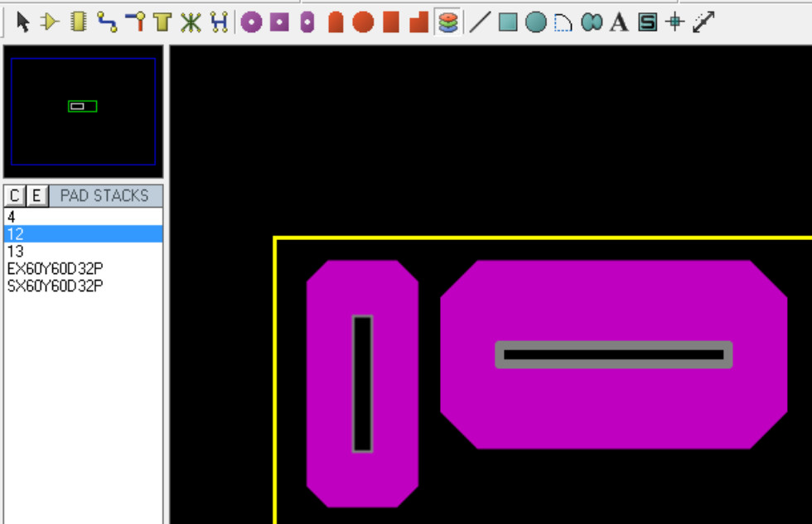812x524 pixels.
Task: Choose the round through-hole pad tool
Action: click(251, 22)
